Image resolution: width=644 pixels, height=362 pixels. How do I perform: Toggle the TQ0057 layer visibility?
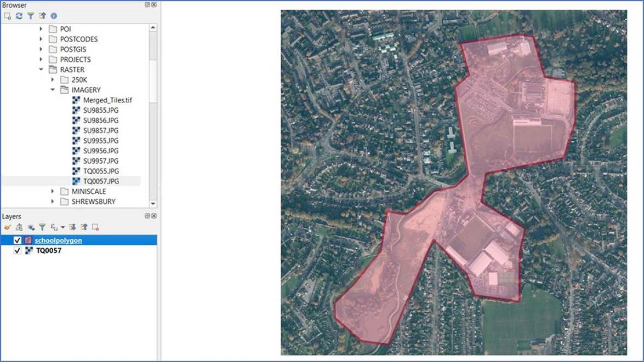(17, 250)
